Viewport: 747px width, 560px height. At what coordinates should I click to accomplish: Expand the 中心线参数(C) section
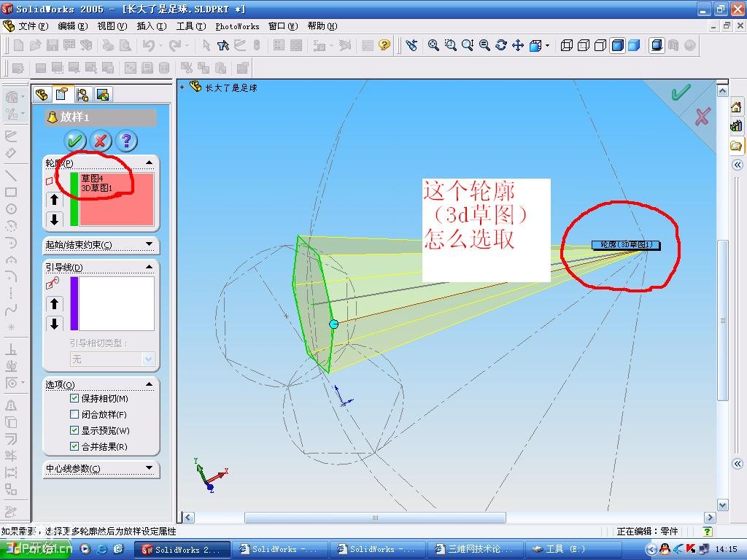[149, 468]
